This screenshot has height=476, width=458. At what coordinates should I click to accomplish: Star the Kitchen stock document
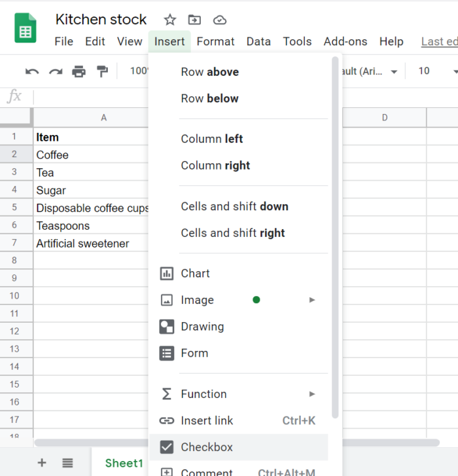(x=170, y=20)
